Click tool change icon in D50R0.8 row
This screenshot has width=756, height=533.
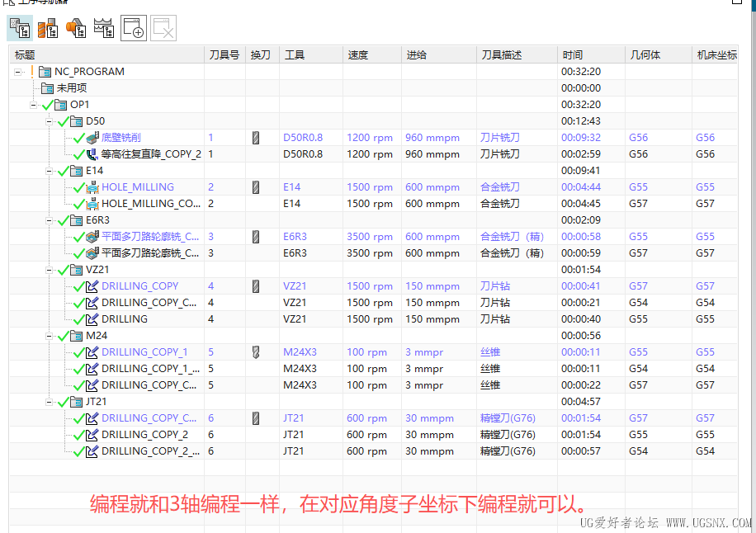[x=256, y=138]
